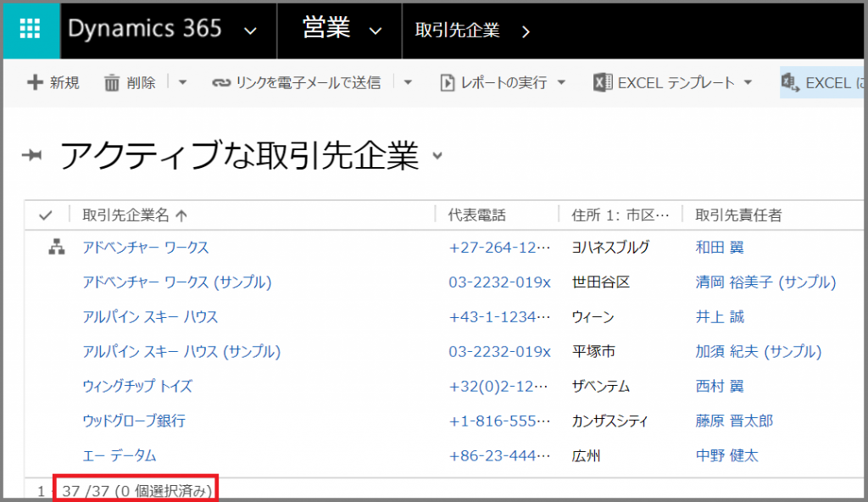Viewport: 868px width, 502px height.
Task: Click the レポートの実行 report icon
Action: (x=448, y=82)
